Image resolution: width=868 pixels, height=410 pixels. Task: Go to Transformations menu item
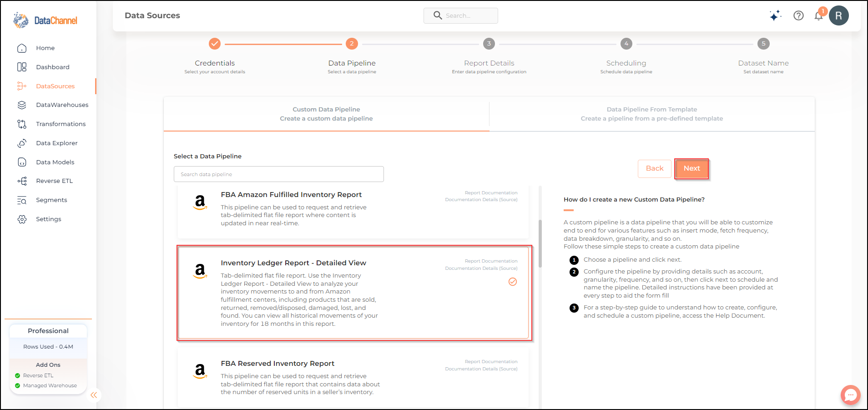pos(61,124)
